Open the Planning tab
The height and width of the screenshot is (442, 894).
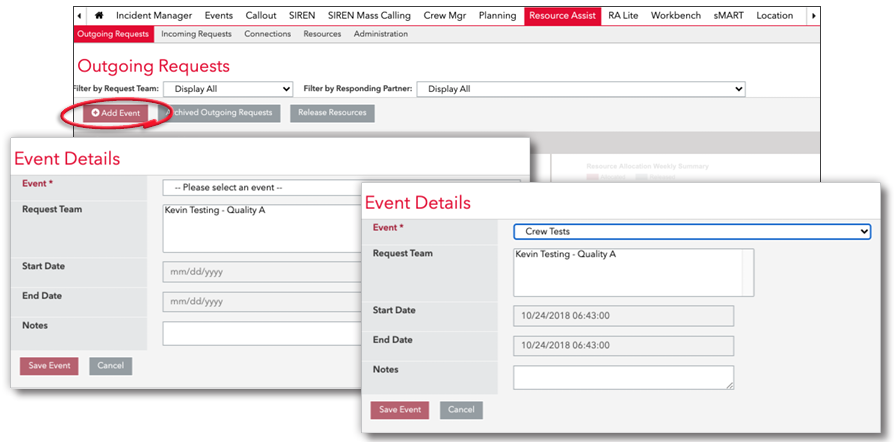point(497,16)
